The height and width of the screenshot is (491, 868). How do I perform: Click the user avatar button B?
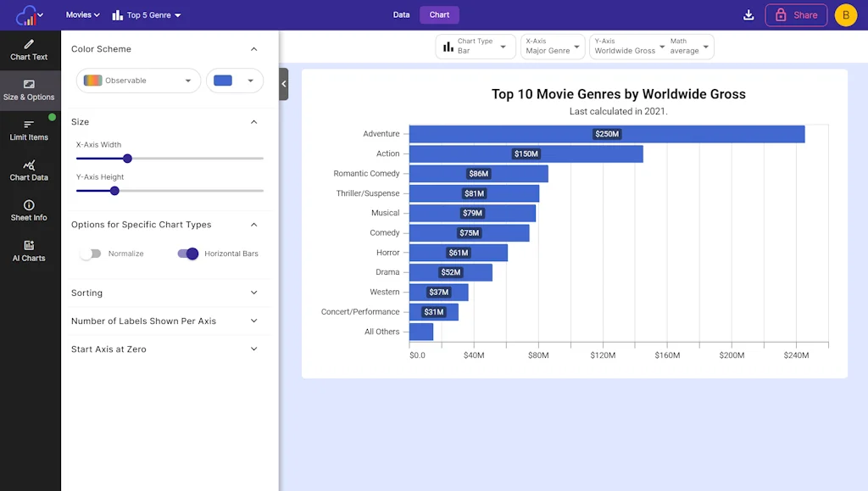[845, 15]
